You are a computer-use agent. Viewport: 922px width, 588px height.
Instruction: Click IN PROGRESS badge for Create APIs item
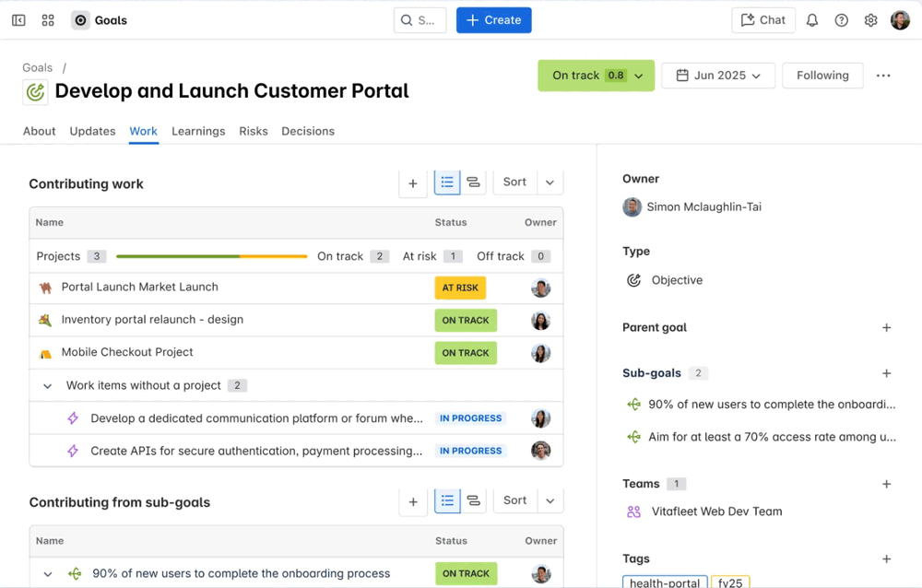click(x=471, y=451)
